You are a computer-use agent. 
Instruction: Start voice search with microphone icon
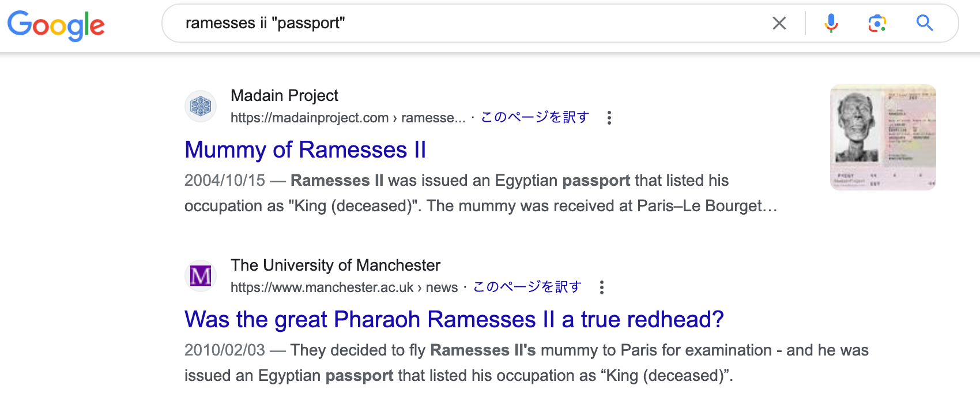click(831, 23)
